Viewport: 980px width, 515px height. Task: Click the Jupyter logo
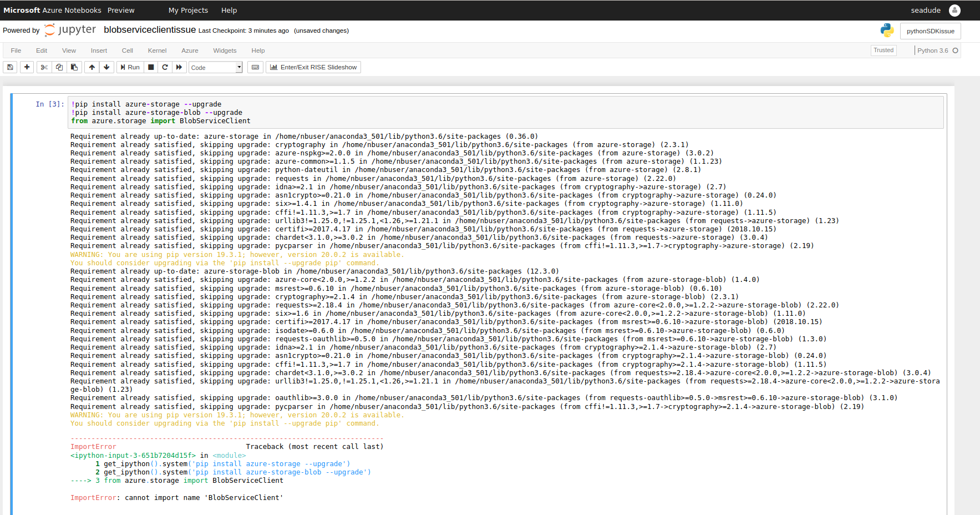[70, 30]
